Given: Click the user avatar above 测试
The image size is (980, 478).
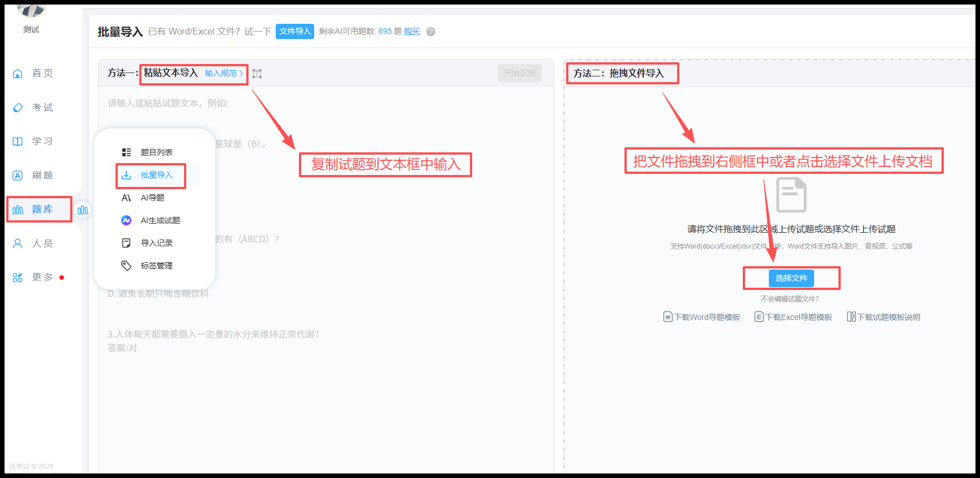Looking at the screenshot, I should [31, 10].
